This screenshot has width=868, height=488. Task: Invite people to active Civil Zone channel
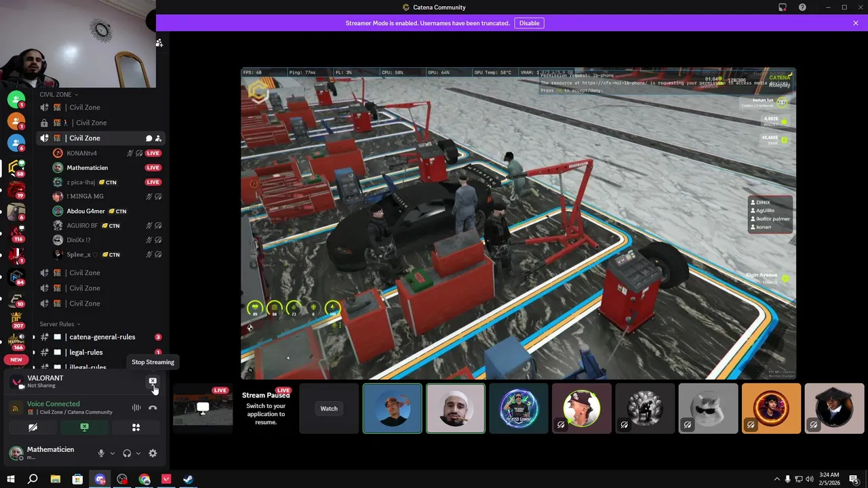[x=158, y=138]
